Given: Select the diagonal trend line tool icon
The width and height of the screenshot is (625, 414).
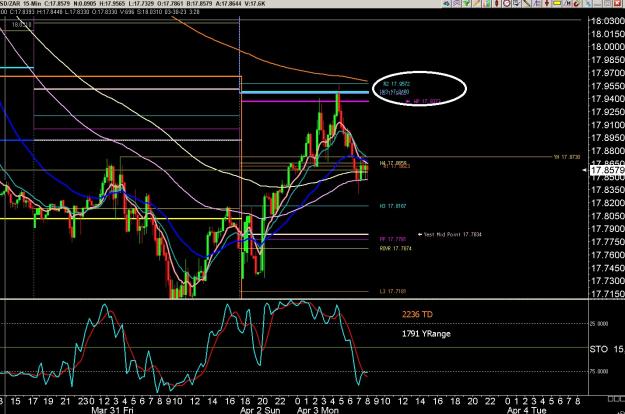Looking at the screenshot, I should click(527, 3).
